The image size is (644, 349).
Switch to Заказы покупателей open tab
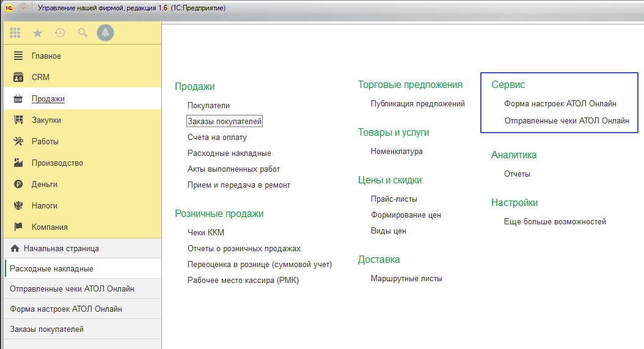point(82,329)
